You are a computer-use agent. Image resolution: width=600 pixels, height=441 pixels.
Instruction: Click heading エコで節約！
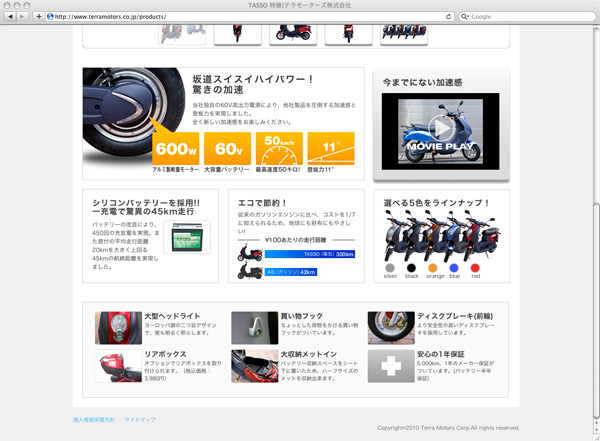coord(262,203)
